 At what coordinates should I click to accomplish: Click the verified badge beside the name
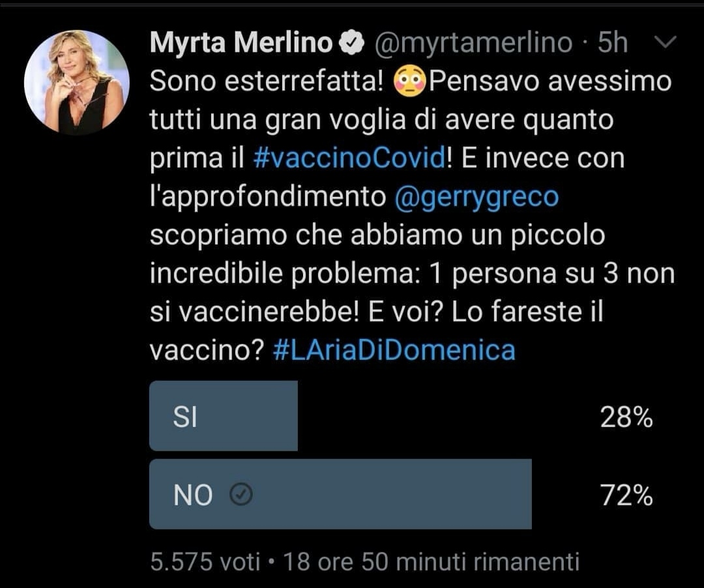tap(353, 44)
